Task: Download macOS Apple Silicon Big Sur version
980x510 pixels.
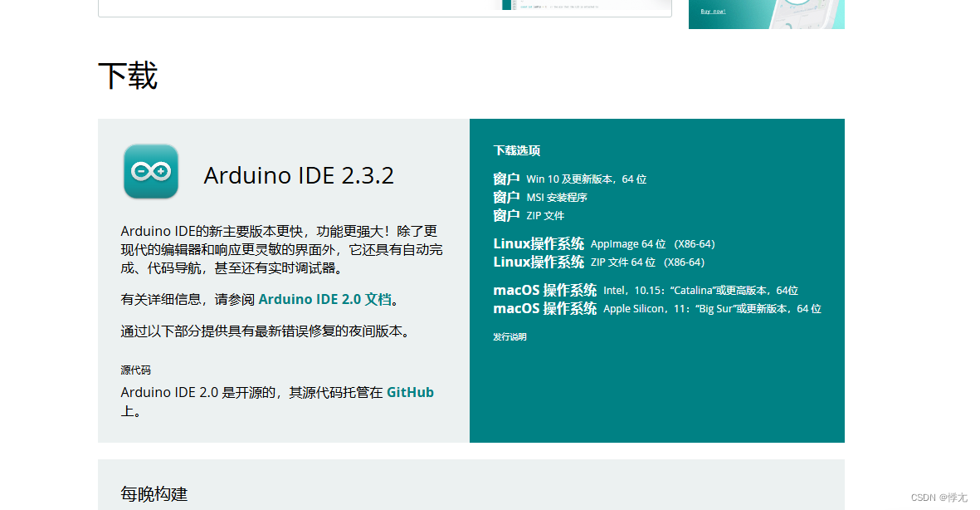Action: click(x=657, y=308)
